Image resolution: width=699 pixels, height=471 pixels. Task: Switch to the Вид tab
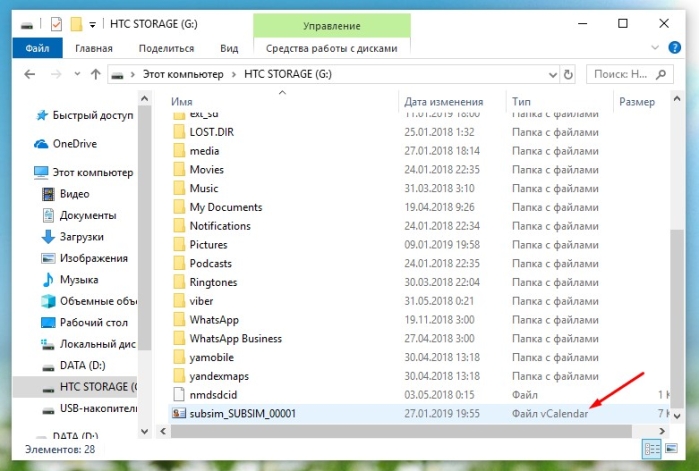point(229,48)
